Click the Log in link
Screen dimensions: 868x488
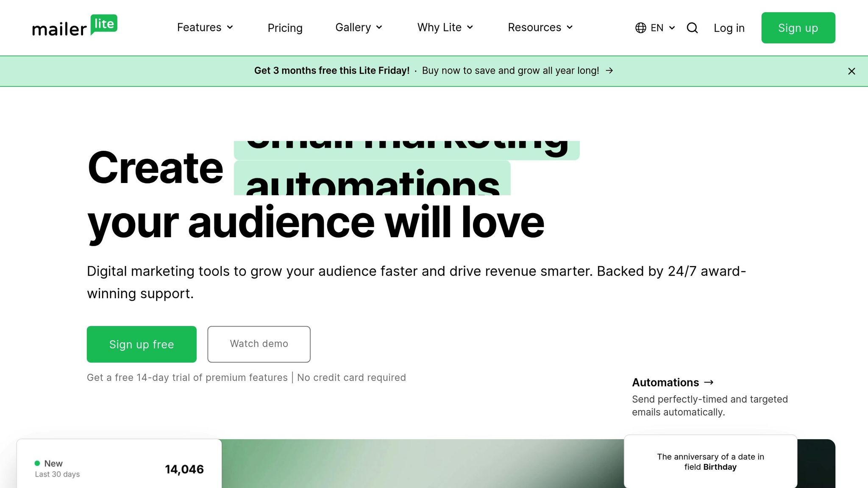click(729, 28)
